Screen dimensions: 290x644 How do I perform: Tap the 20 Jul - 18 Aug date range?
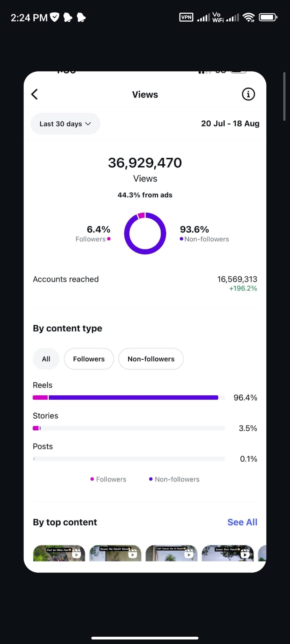tap(230, 124)
